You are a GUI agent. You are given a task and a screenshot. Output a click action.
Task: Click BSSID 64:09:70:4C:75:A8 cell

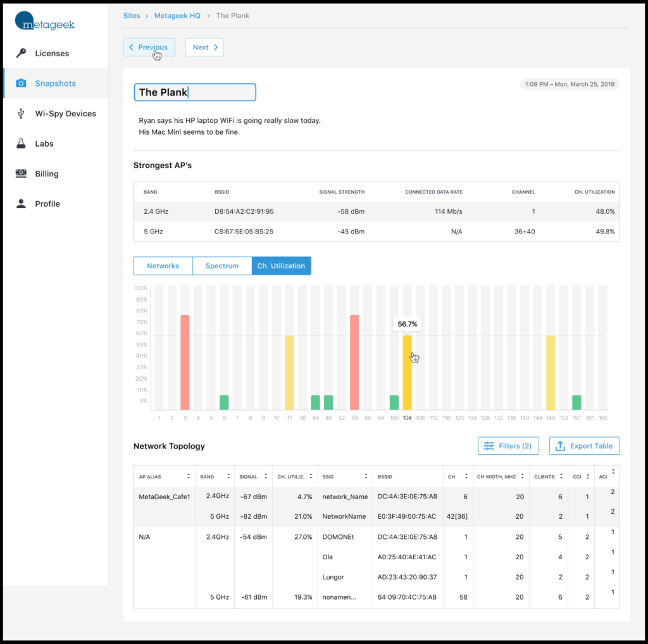407,597
